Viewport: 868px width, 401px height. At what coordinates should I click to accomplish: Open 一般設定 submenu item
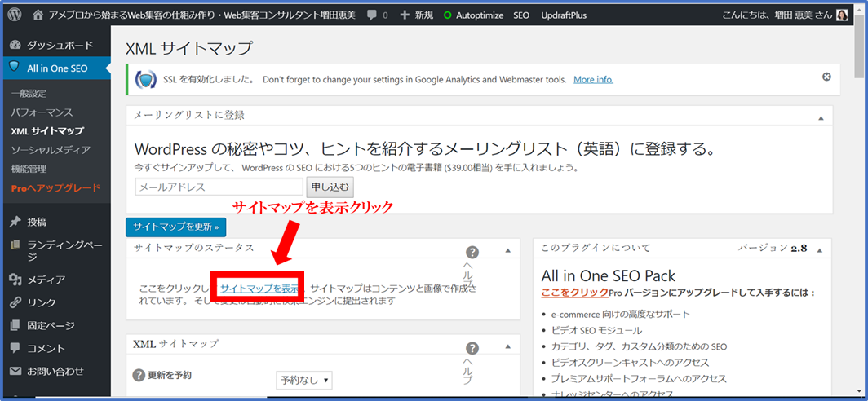point(29,94)
